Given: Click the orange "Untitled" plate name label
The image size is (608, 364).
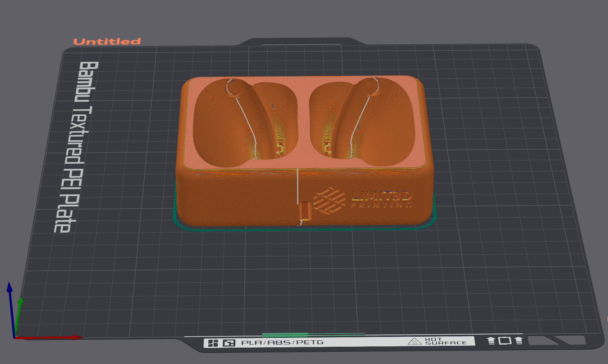Looking at the screenshot, I should (x=107, y=42).
